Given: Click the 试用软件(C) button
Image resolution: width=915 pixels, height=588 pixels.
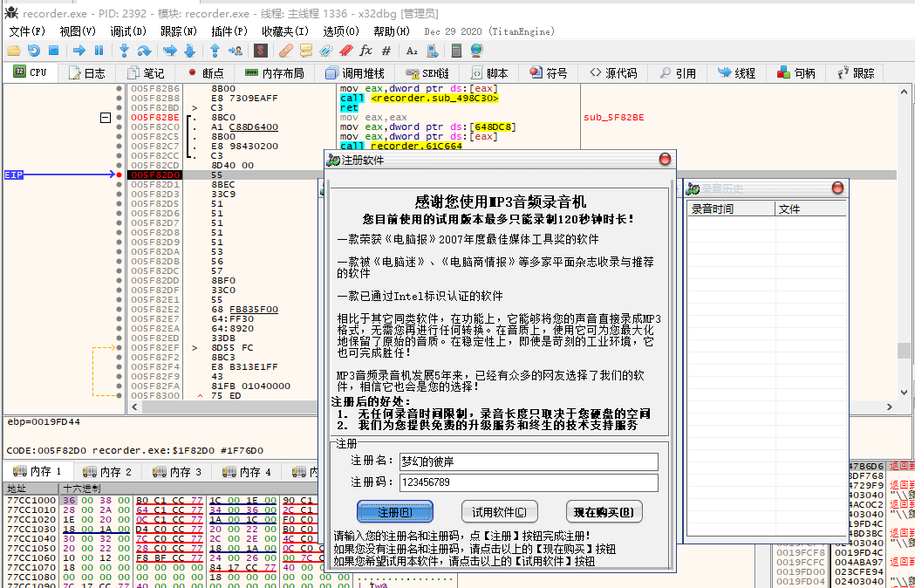Looking at the screenshot, I should tap(500, 512).
